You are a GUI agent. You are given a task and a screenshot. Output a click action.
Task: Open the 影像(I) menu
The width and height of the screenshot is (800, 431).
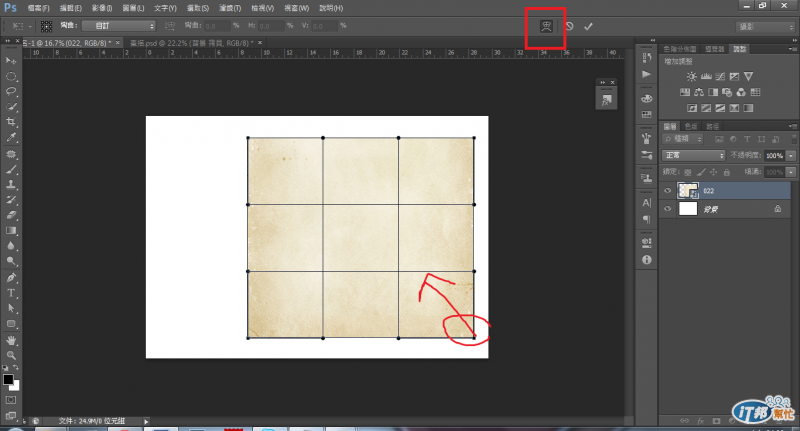pos(102,8)
